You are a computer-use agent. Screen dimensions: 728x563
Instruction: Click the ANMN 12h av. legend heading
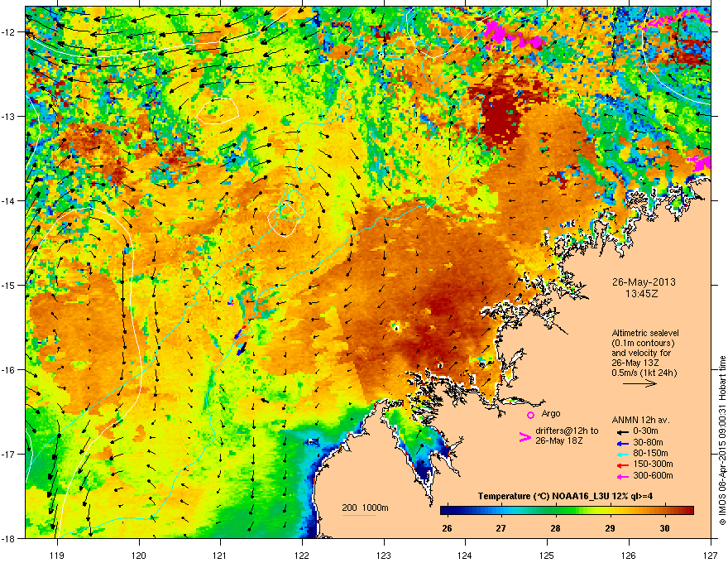coord(640,421)
